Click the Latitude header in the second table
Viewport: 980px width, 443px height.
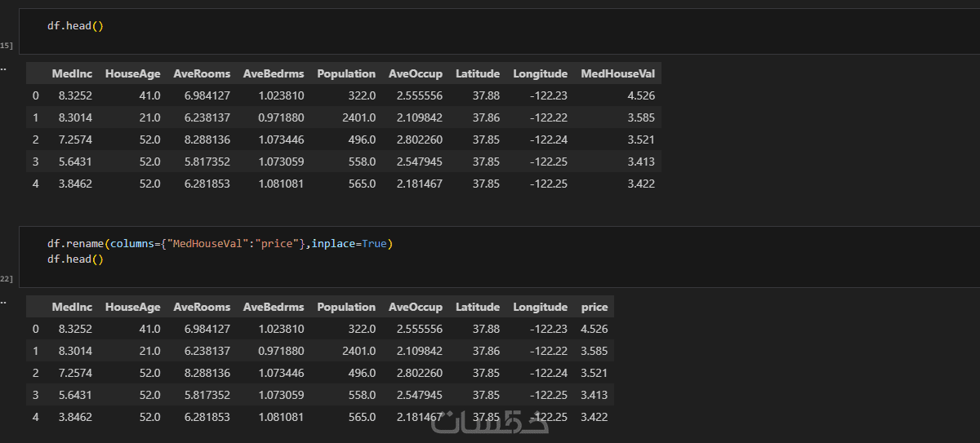click(x=478, y=307)
